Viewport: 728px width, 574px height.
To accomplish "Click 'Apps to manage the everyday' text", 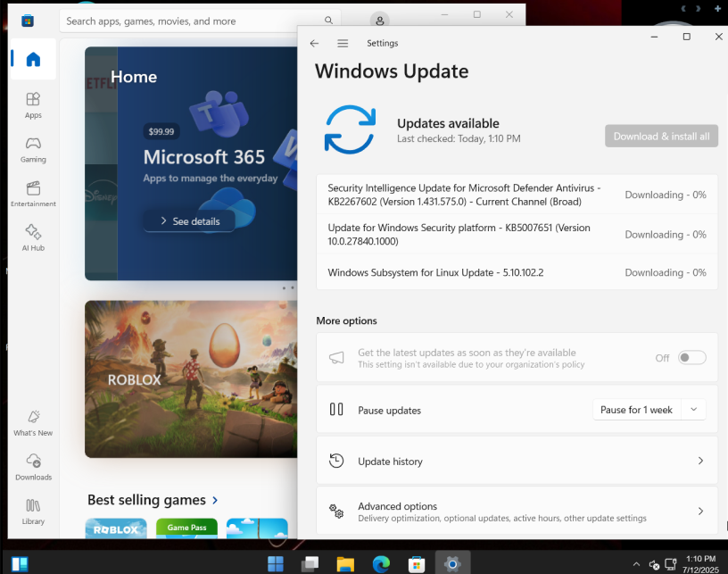I will click(211, 179).
